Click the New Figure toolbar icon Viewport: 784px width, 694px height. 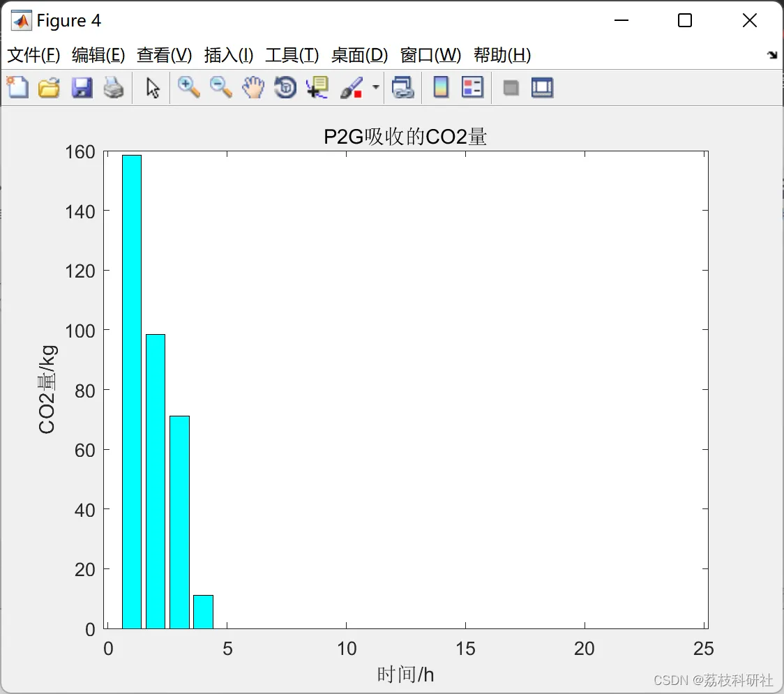17,87
